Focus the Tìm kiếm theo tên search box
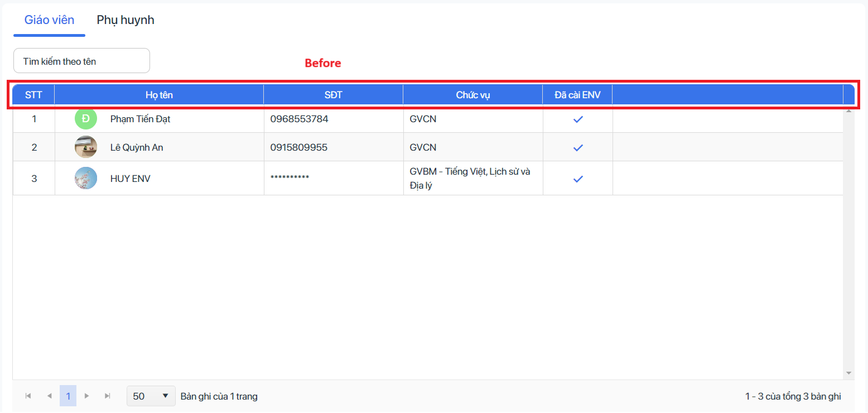 tap(81, 61)
